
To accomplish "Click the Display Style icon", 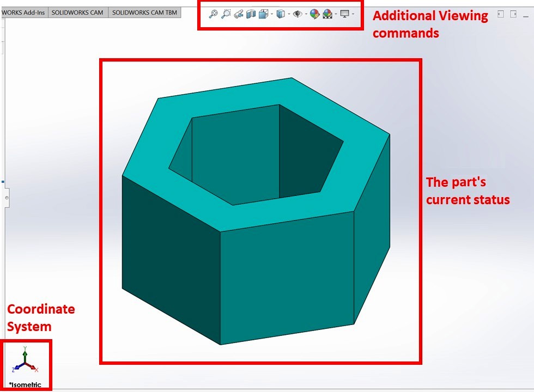I will 280,14.
